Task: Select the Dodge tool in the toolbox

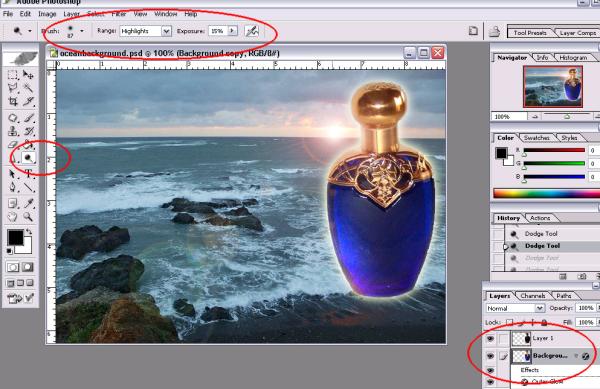Action: click(x=28, y=158)
